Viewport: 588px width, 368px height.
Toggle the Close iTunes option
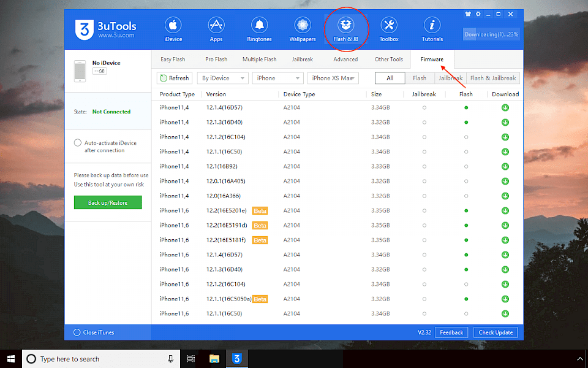coord(77,332)
